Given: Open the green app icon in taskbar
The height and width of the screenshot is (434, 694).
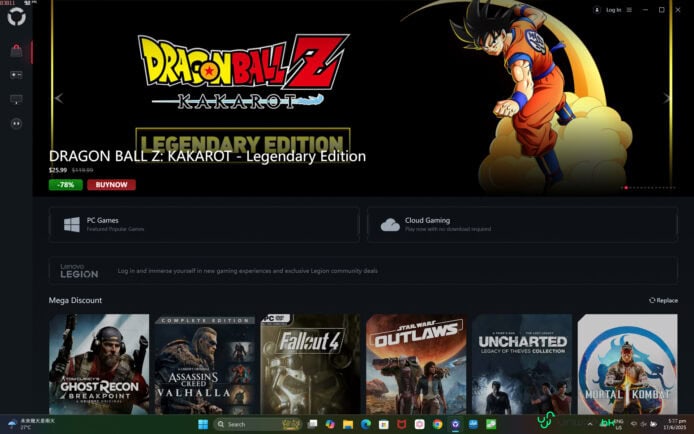Looking at the screenshot, I should [491, 425].
